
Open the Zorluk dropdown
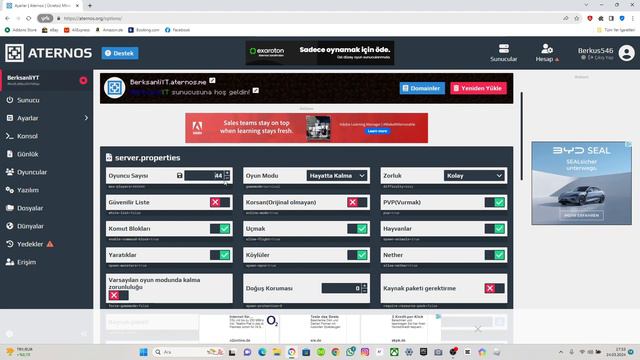pyautogui.click(x=474, y=176)
